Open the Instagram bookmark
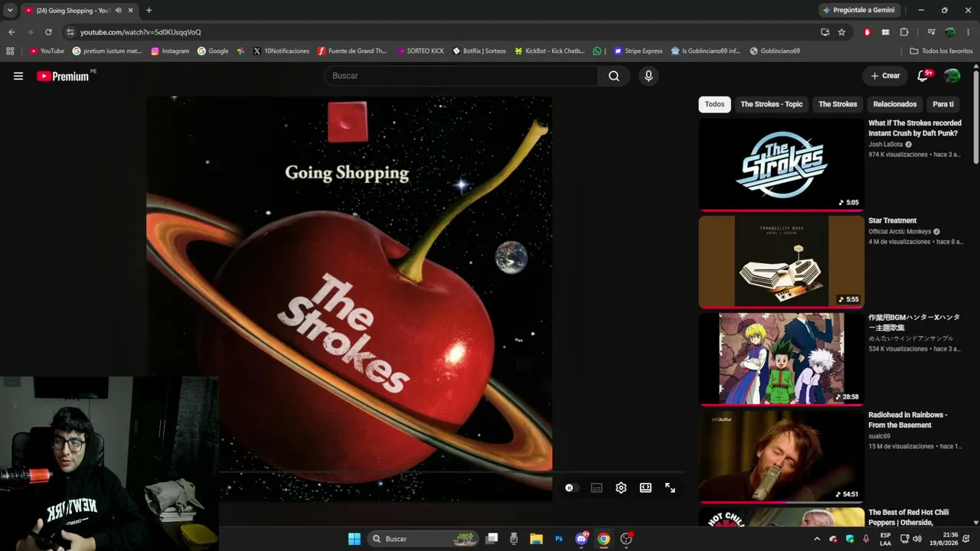980x551 pixels. [x=170, y=51]
